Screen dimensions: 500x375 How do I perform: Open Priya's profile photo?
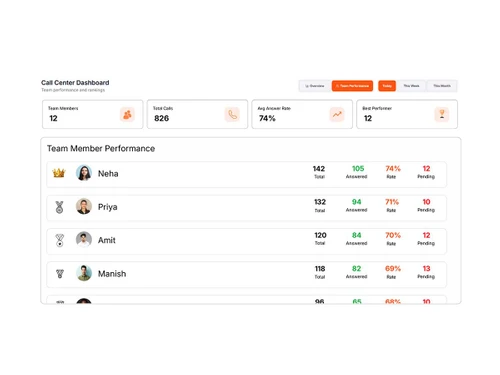pyautogui.click(x=84, y=206)
